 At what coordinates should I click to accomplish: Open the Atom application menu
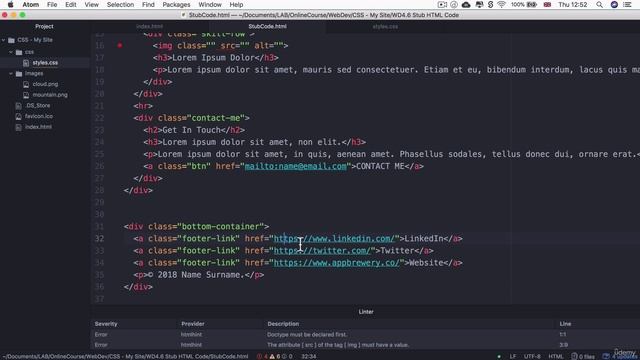pos(31,4)
